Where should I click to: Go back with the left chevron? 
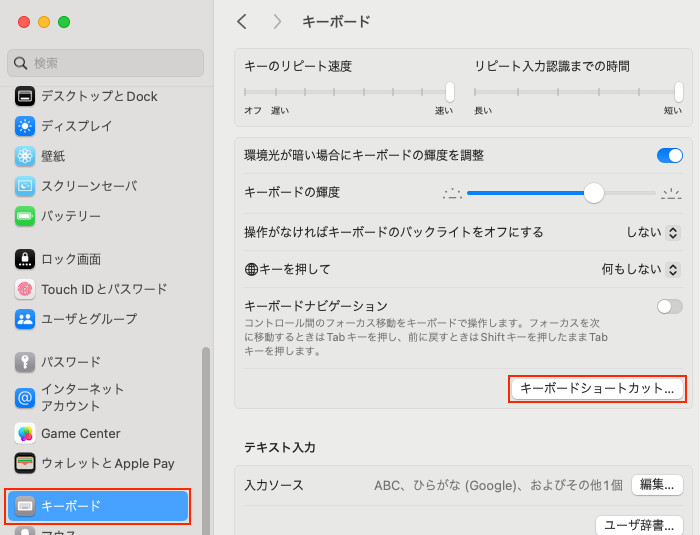coord(242,21)
